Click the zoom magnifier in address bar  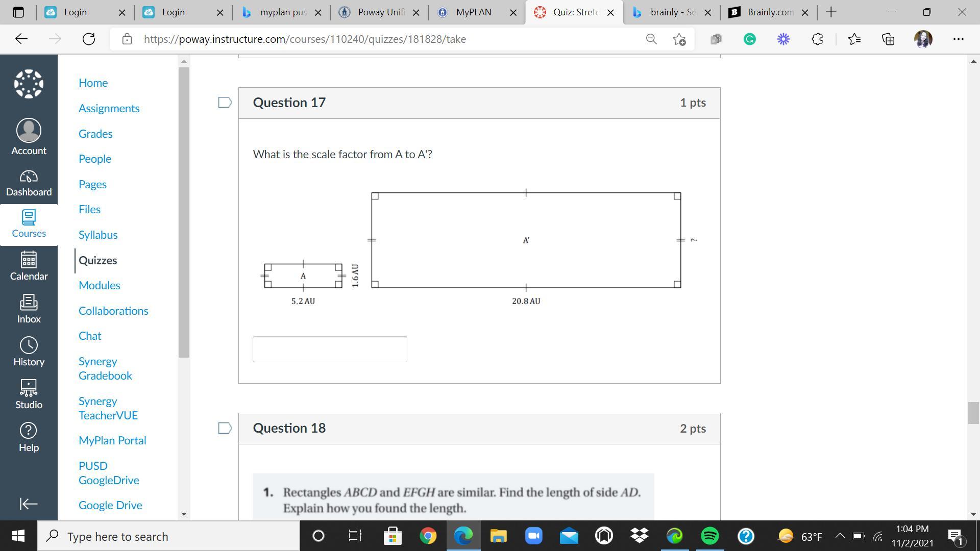pos(651,39)
